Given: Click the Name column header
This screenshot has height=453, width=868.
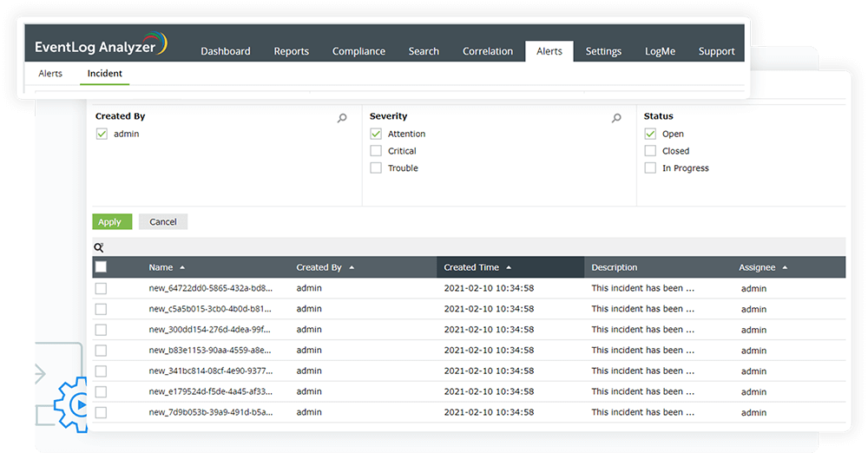Looking at the screenshot, I should coord(161,267).
